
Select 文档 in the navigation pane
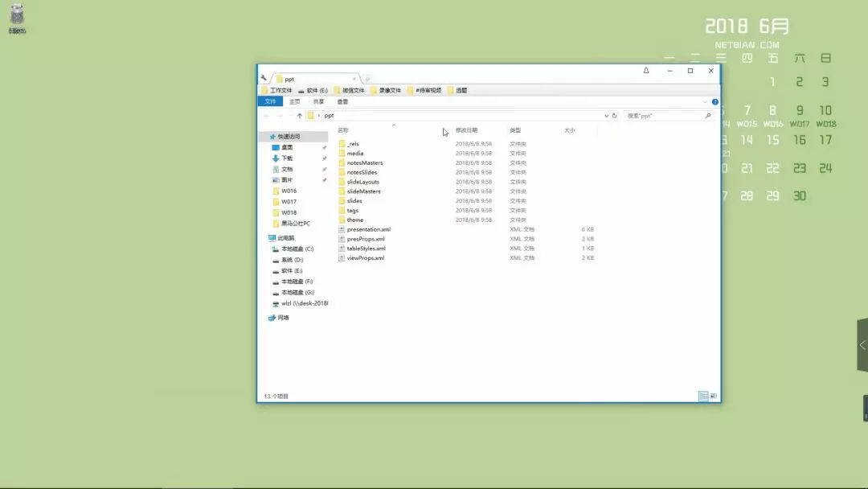click(287, 170)
